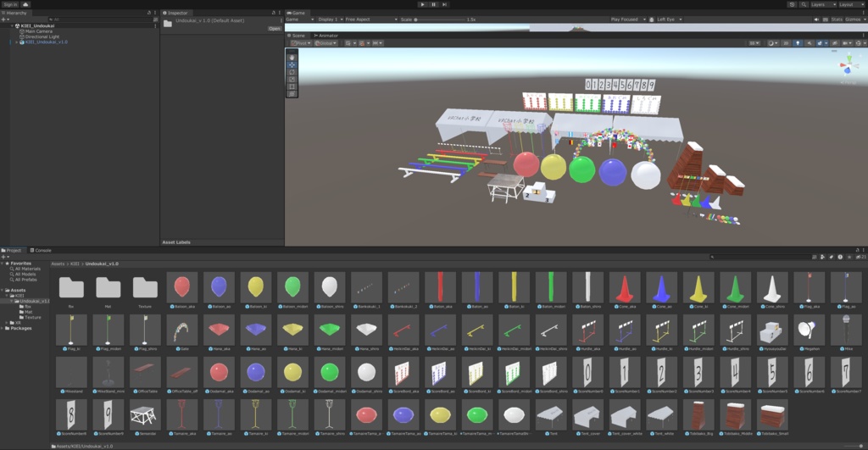Open the scene Gizmos globe dropdown
This screenshot has height=450, width=868.
click(860, 43)
